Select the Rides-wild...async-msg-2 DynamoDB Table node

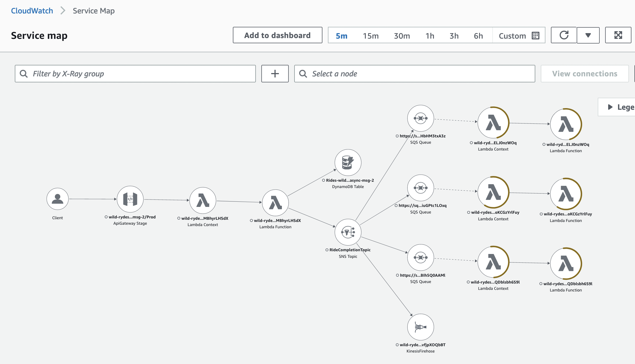click(348, 163)
